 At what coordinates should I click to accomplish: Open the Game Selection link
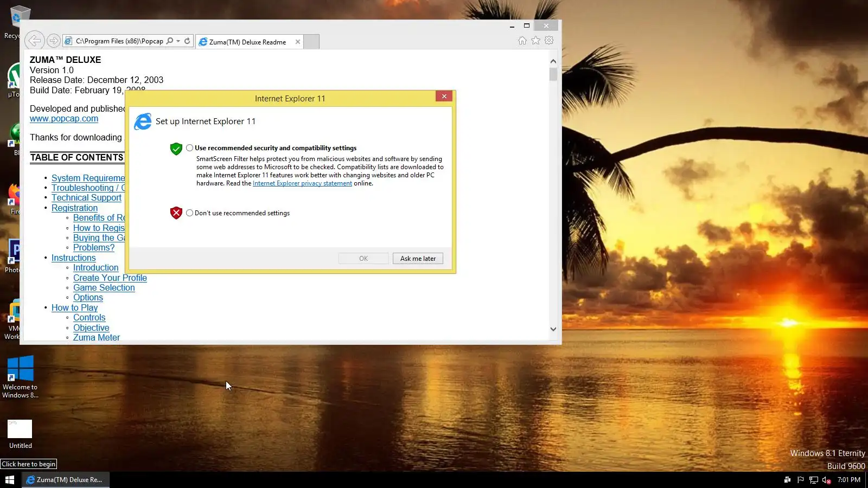click(x=104, y=288)
